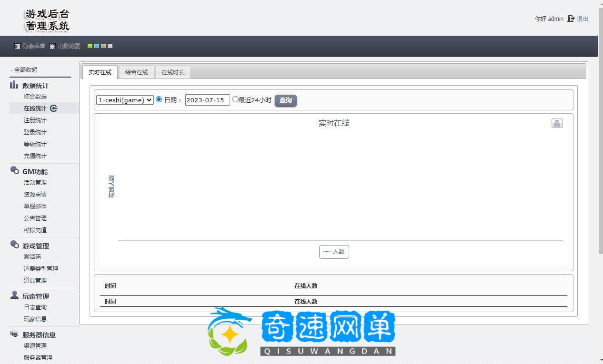
Task: Open the 1-ceshi(game) server dropdown
Action: pyautogui.click(x=125, y=100)
